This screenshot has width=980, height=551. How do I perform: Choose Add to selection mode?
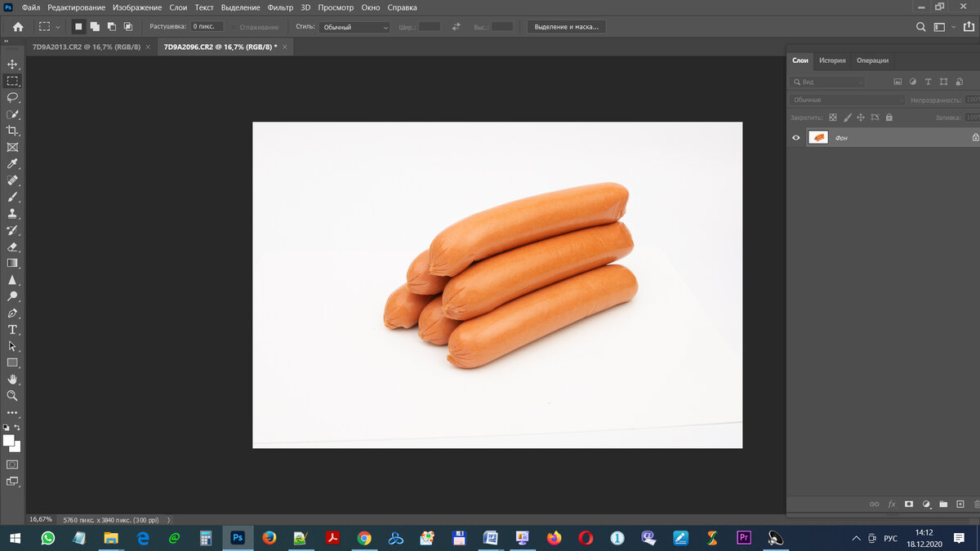95,27
